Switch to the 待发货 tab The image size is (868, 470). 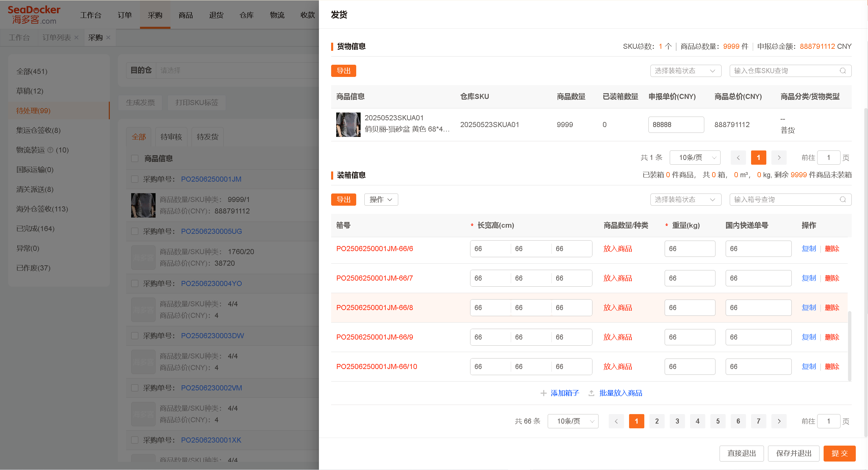click(207, 137)
